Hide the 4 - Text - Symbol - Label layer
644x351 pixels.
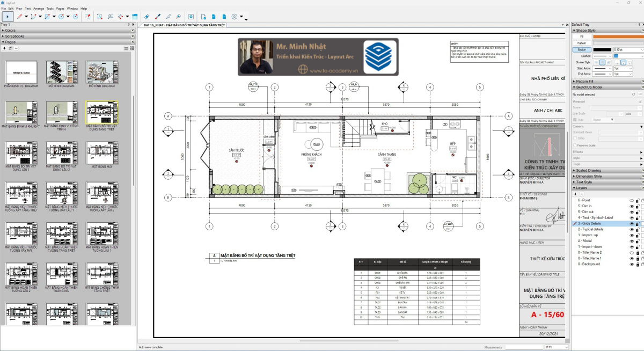(x=631, y=217)
